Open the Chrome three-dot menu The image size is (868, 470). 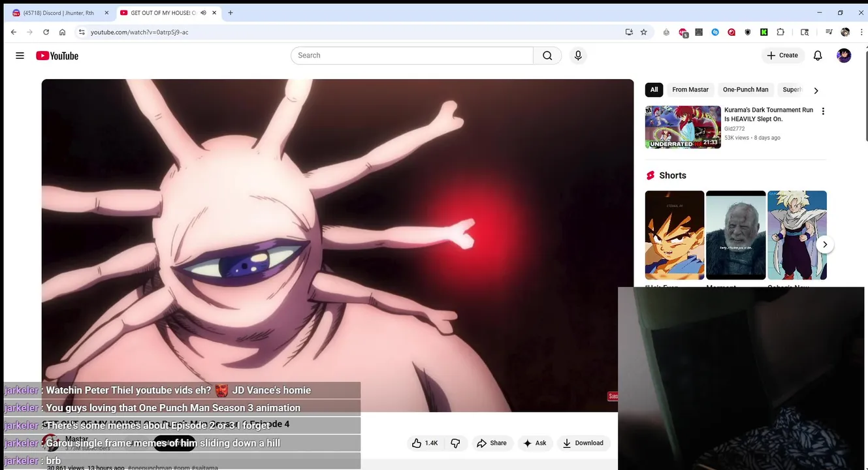(861, 32)
